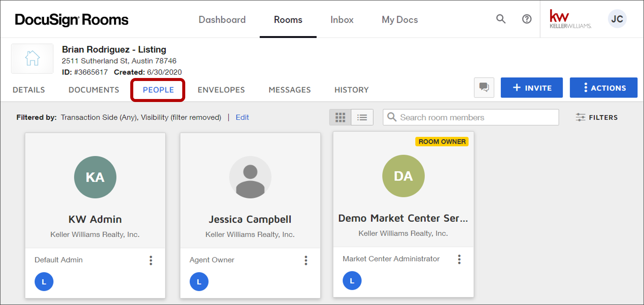This screenshot has height=305, width=644.
Task: Click the Keller Williams logo
Action: [x=570, y=19]
